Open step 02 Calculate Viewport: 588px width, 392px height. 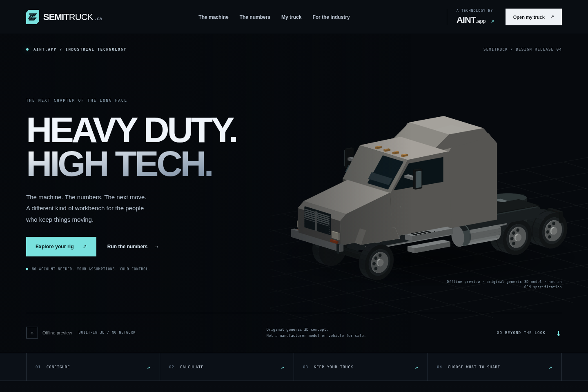coord(227,367)
